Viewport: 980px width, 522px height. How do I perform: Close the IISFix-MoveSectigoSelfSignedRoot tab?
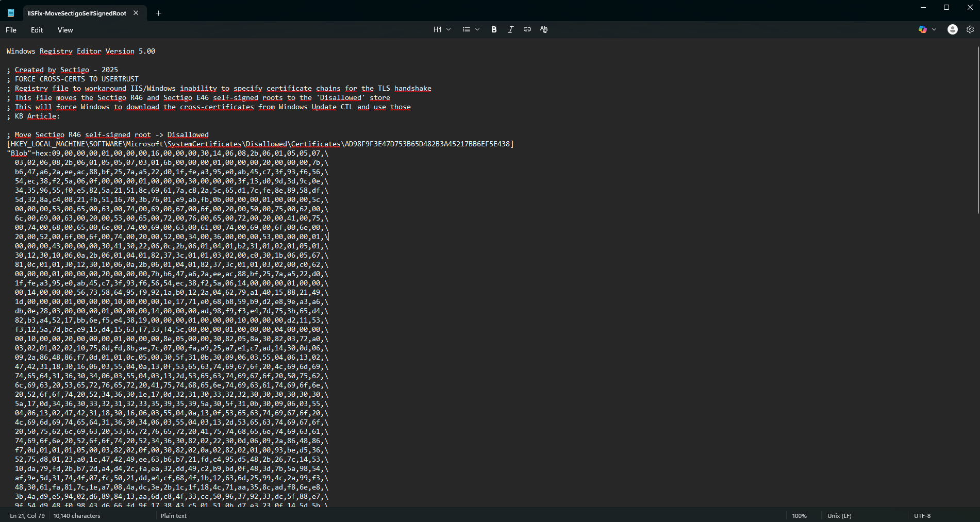136,13
